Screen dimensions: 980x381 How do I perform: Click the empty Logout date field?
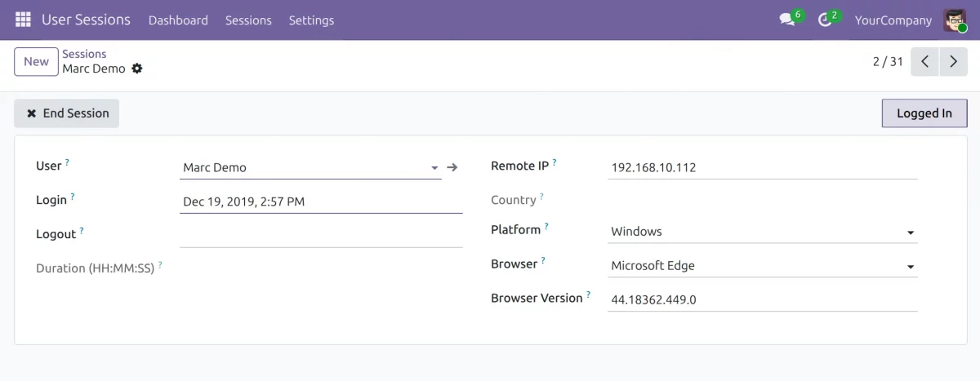pyautogui.click(x=321, y=235)
